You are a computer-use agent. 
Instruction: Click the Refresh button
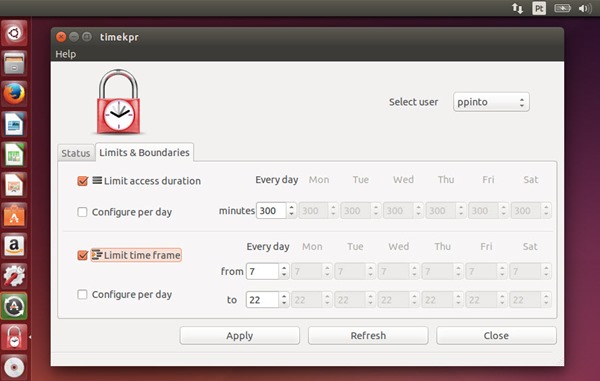click(x=368, y=335)
